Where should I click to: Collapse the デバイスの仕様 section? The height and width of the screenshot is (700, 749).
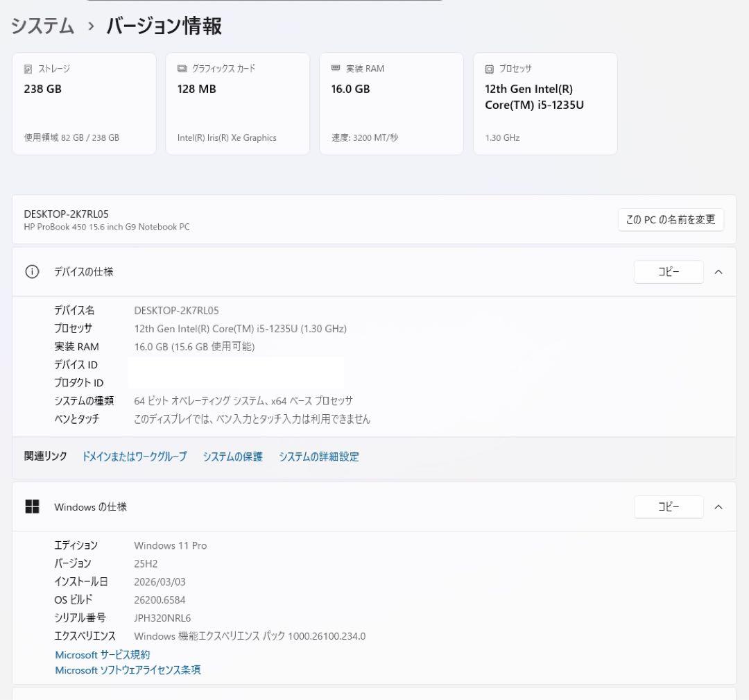[718, 272]
